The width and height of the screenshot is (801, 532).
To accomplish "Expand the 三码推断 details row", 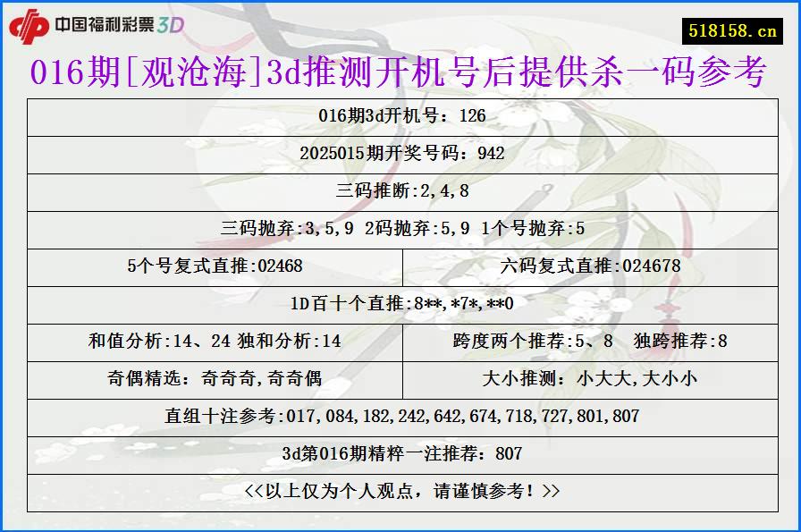I will pyautogui.click(x=400, y=190).
